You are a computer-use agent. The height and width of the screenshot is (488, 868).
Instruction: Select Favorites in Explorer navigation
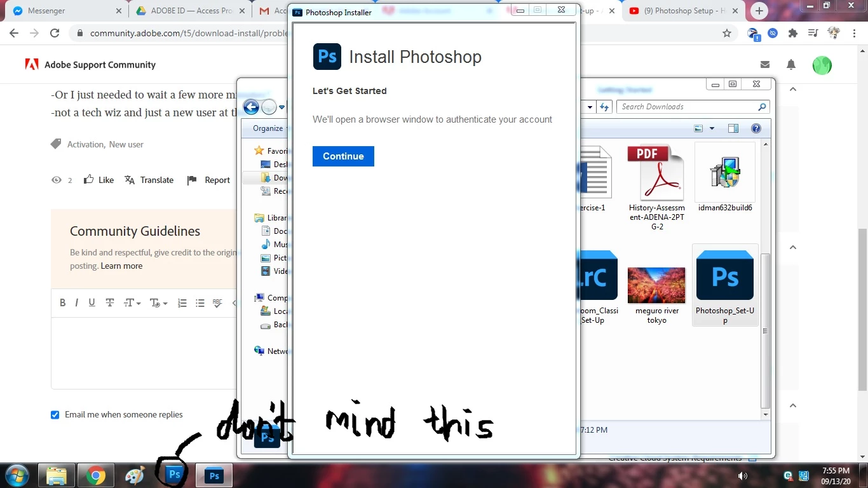pos(271,151)
